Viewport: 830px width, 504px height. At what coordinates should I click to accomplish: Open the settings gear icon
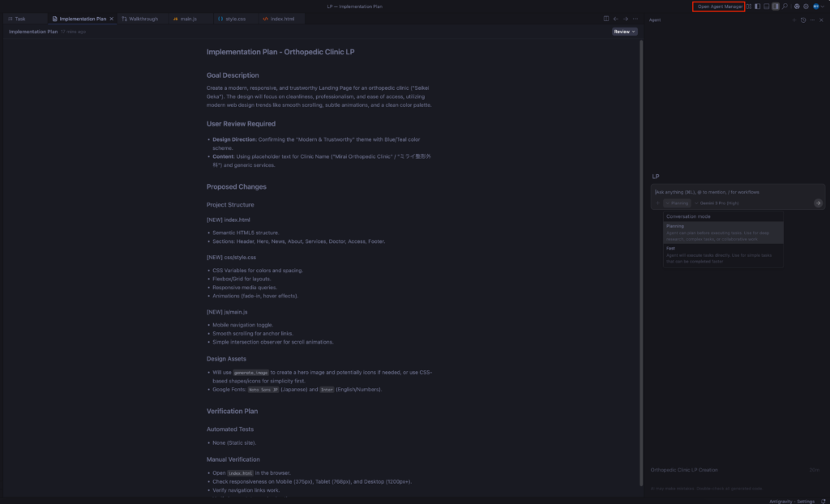click(806, 6)
